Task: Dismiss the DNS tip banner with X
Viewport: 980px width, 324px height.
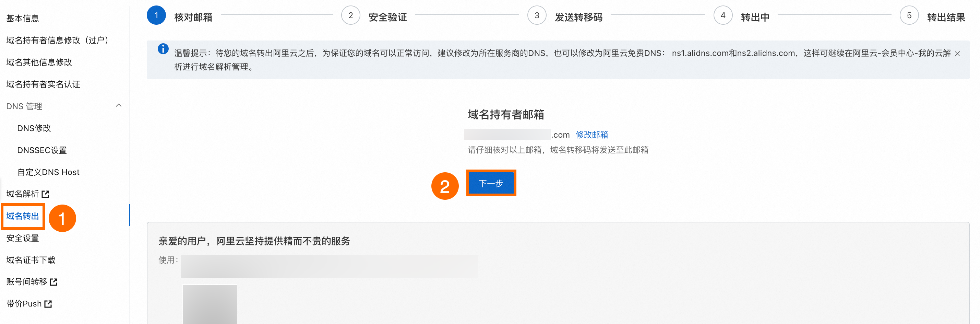Action: 957,54
